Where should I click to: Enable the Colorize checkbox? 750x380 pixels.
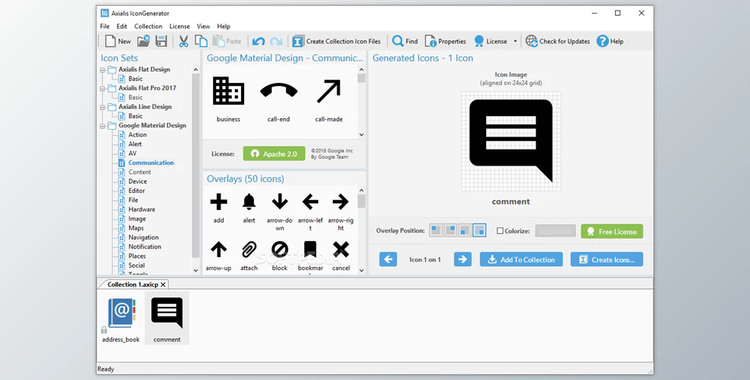click(500, 231)
